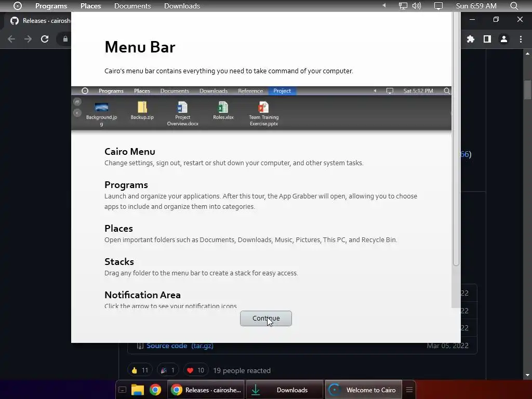
Task: Open the Cairo menu circle icon
Action: point(18,6)
